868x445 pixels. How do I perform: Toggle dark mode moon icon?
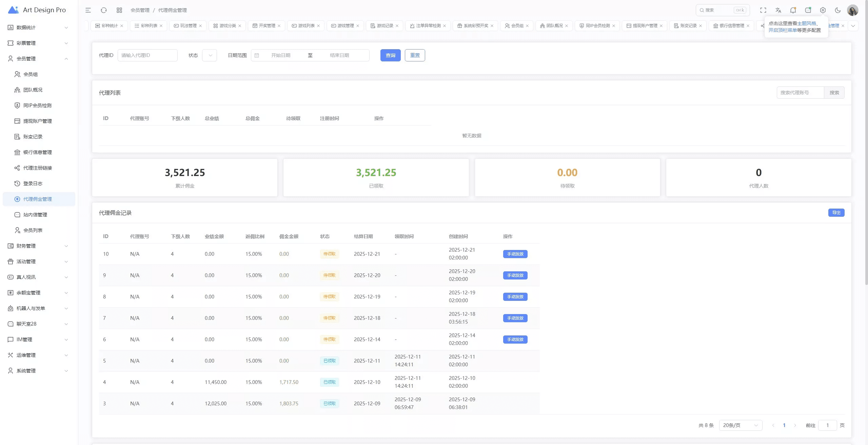(x=837, y=10)
